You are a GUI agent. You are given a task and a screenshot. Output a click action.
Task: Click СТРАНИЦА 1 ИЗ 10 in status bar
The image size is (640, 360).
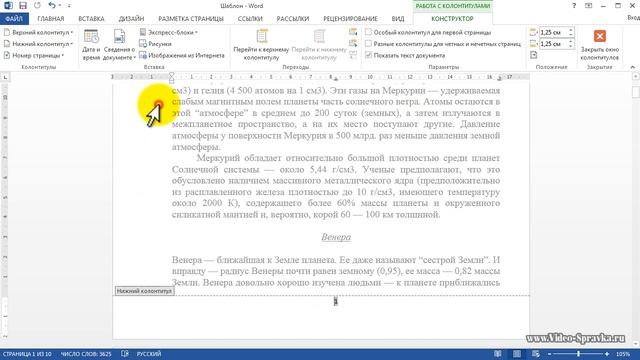pyautogui.click(x=27, y=354)
